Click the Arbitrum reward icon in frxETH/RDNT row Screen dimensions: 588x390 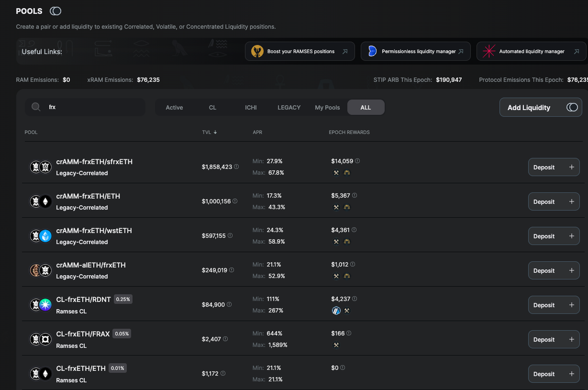pyautogui.click(x=336, y=311)
